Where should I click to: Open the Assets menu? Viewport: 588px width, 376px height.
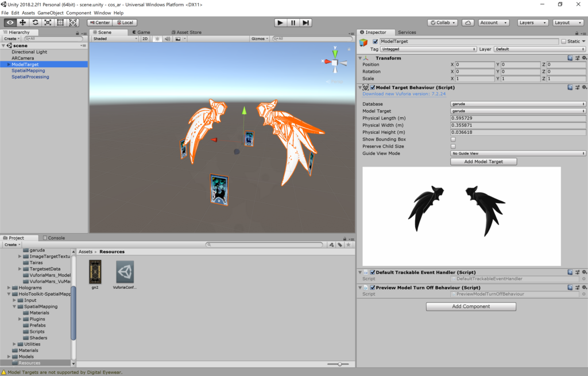(x=28, y=13)
